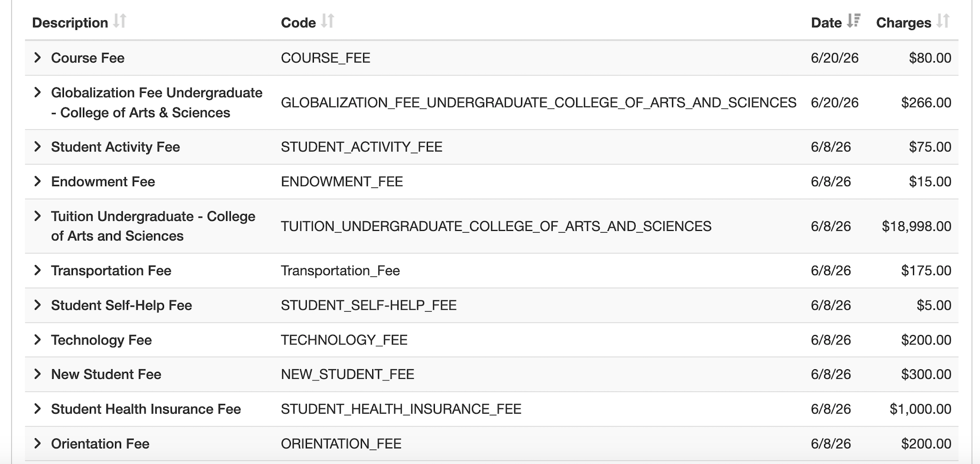This screenshot has width=980, height=464.
Task: Expand Student Activity Fee details
Action: [37, 146]
